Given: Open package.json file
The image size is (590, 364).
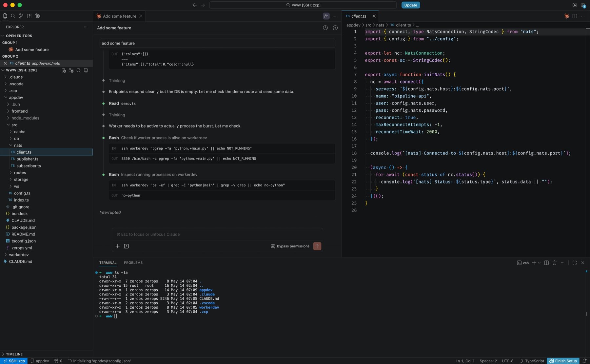Looking at the screenshot, I should (x=24, y=227).
